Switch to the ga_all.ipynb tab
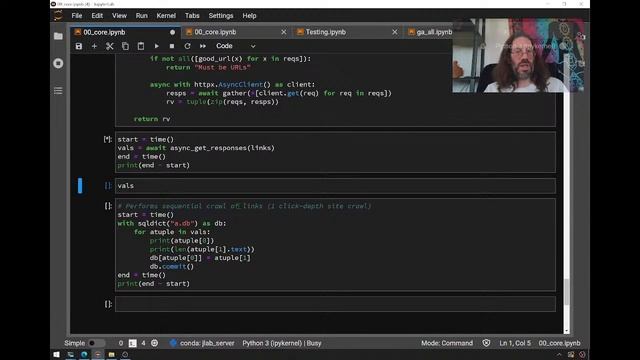 tap(429, 32)
